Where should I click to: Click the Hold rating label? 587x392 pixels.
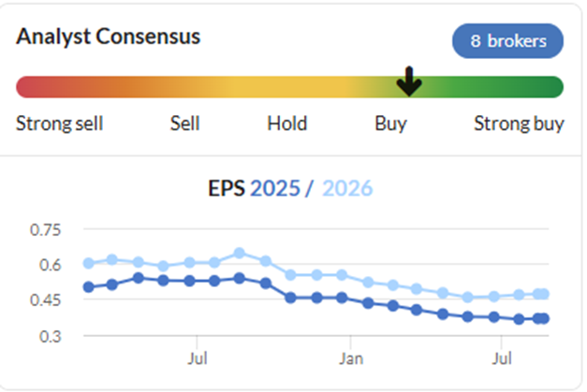click(x=287, y=123)
